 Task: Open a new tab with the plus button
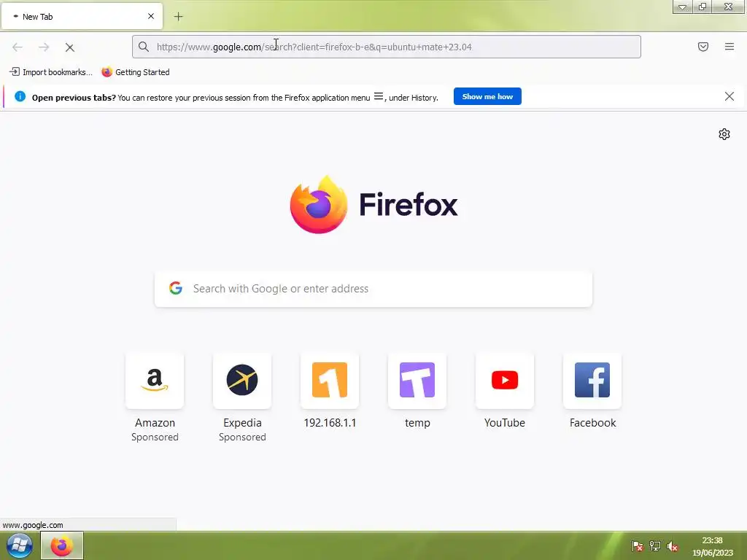tap(178, 17)
